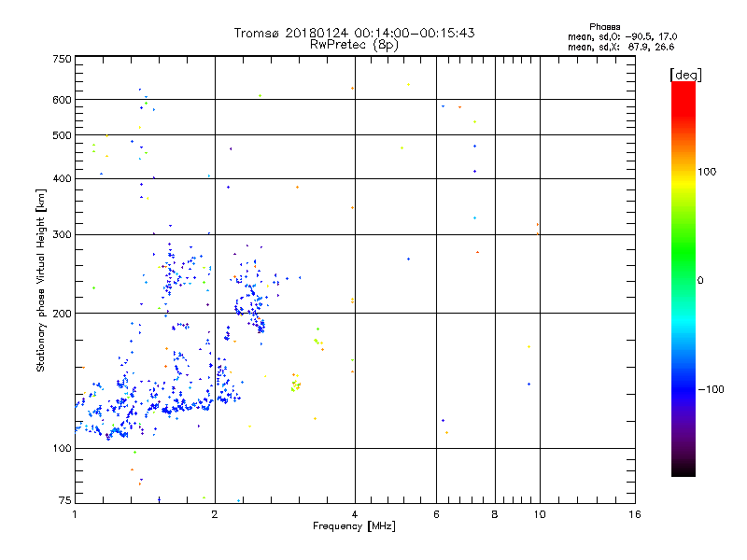Image resolution: width=747 pixels, height=560 pixels.
Task: Click the '10' frequency tick label
Action: [540, 514]
